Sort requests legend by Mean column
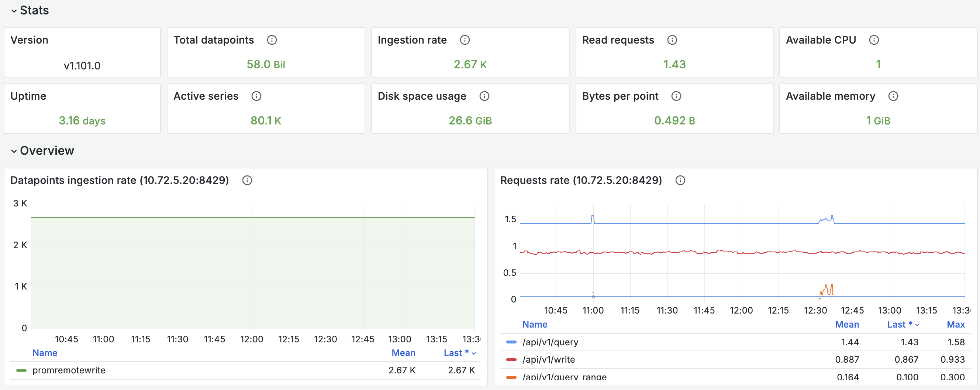 click(x=847, y=325)
